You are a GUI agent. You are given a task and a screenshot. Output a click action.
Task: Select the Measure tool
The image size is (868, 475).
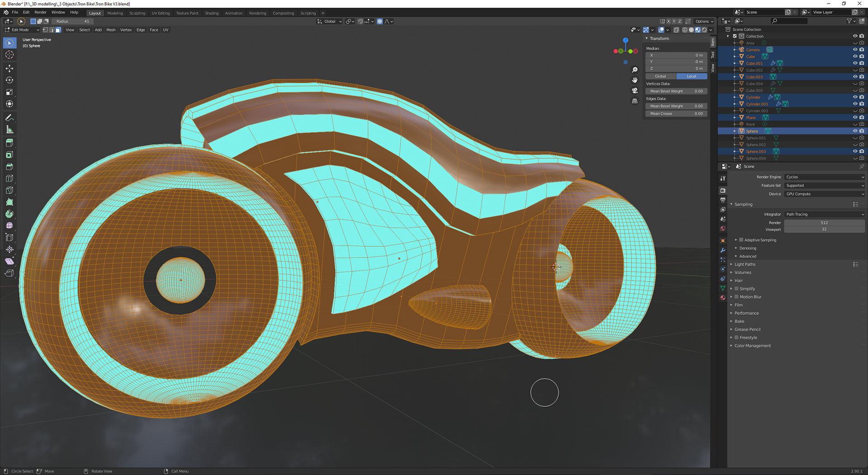click(x=9, y=130)
